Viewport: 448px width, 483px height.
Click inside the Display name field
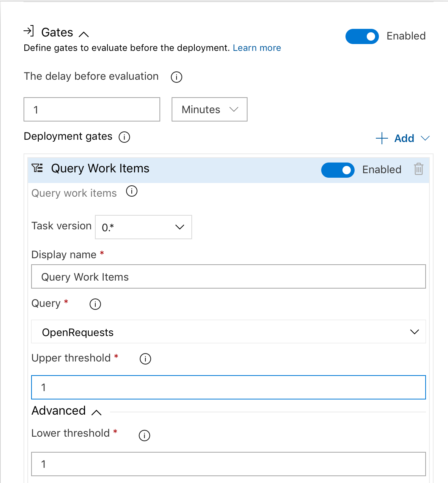tap(228, 276)
